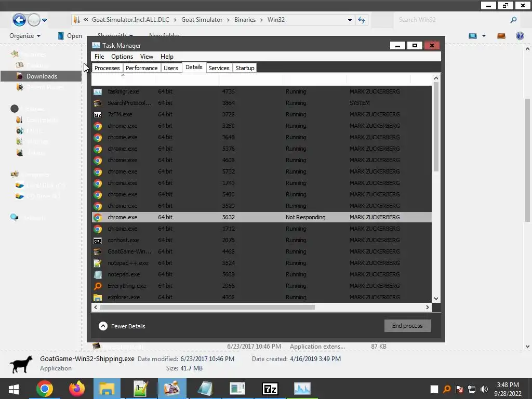Open the Organize dropdown in Explorer
532x399 pixels.
[25, 36]
